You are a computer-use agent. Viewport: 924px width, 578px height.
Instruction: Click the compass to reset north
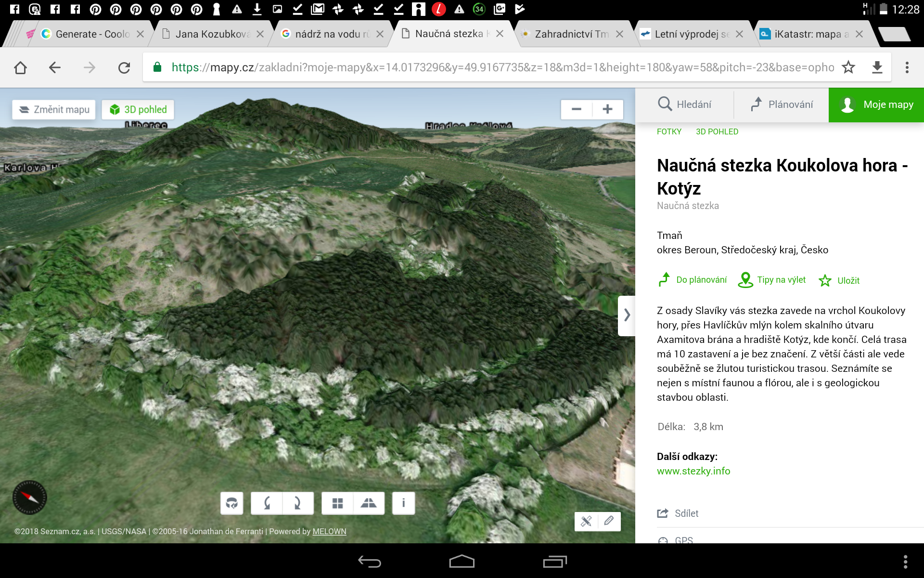point(29,498)
